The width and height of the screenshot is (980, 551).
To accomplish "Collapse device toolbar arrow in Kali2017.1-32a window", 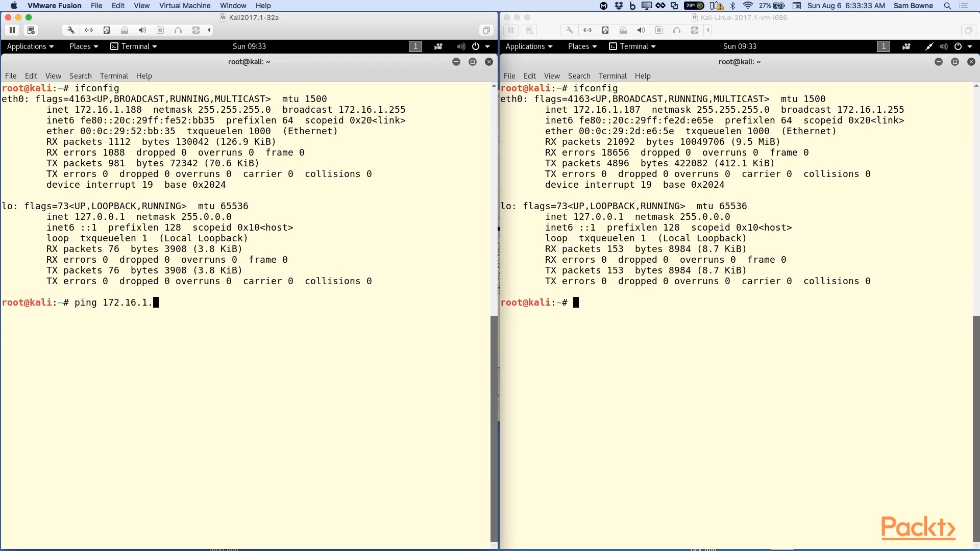I will coord(209,30).
